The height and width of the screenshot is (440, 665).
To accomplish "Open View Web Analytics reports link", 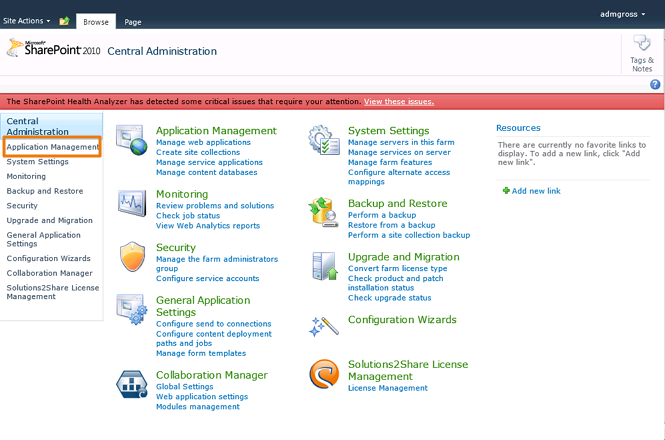I will pos(208,226).
